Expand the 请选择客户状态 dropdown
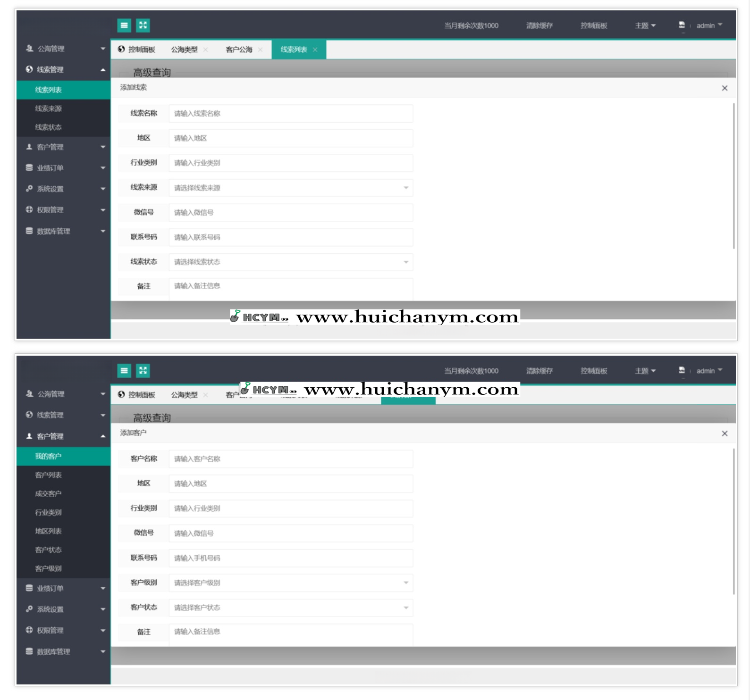The height and width of the screenshot is (700, 750). coord(290,608)
